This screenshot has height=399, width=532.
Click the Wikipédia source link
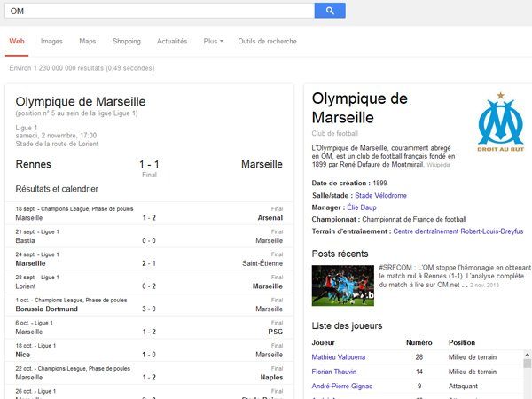[438, 165]
